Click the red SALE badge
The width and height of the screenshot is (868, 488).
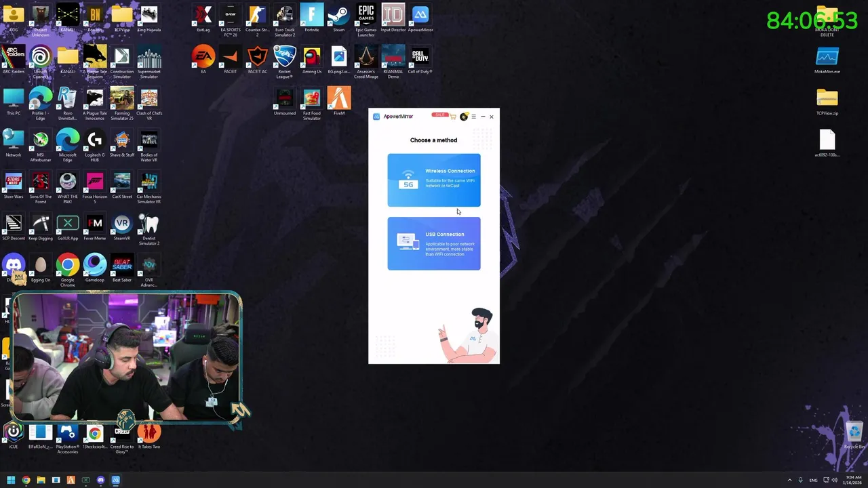pyautogui.click(x=439, y=115)
